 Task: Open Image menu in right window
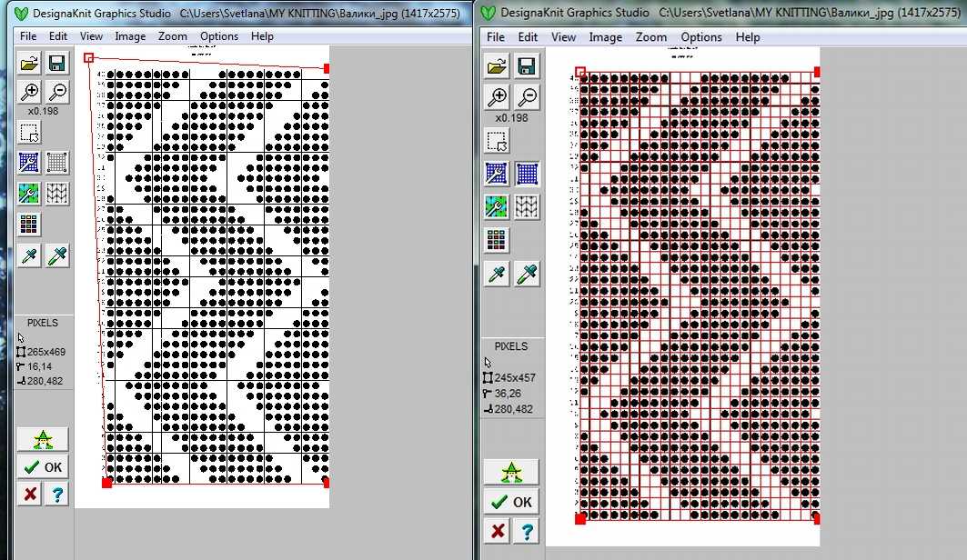(606, 37)
